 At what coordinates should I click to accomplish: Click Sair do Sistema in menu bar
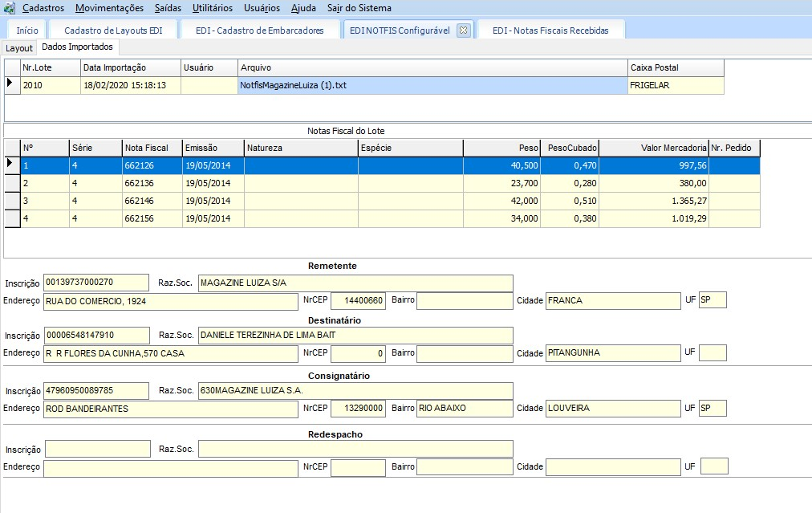tap(359, 8)
